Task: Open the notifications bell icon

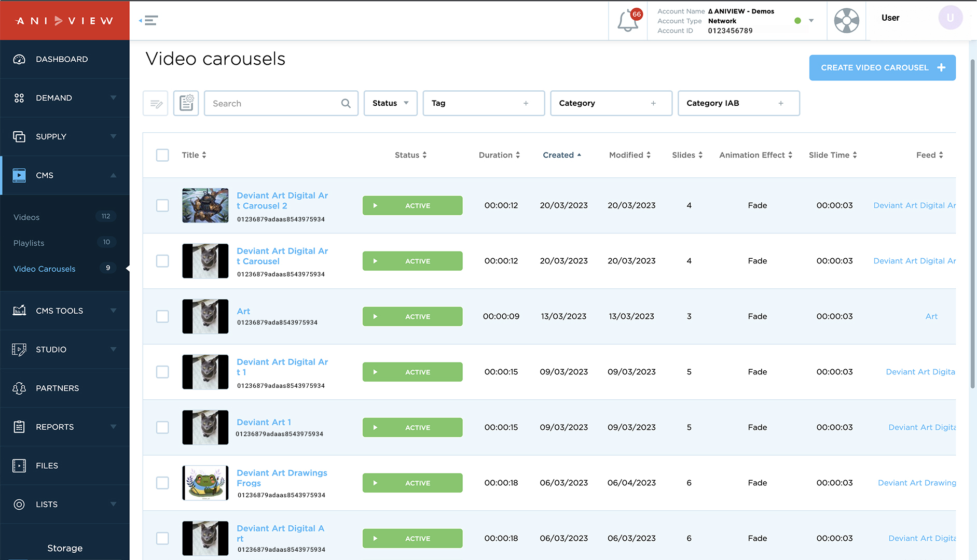Action: 627,21
